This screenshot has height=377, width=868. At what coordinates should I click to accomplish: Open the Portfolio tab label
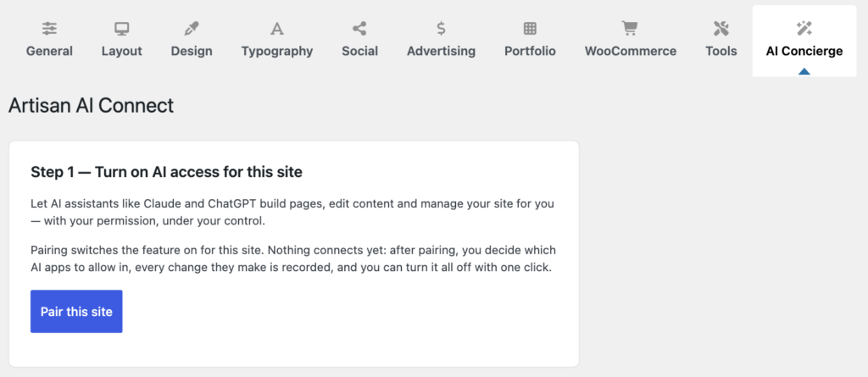tap(530, 52)
